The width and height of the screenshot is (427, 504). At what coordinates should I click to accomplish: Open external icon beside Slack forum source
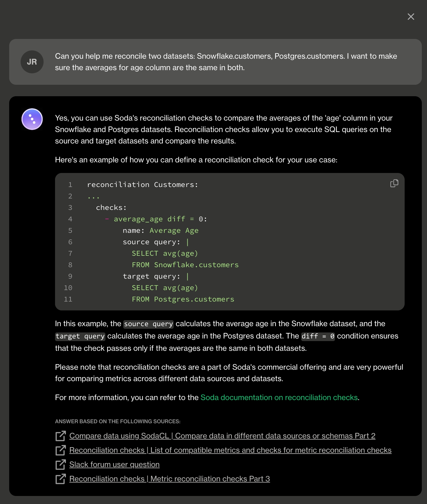click(x=60, y=464)
